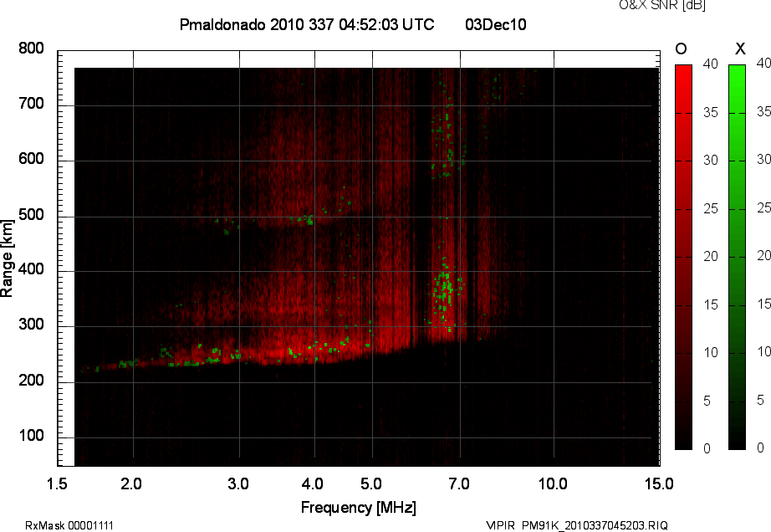Click the red O-mode colorbar
The image size is (771, 532).
point(683,257)
